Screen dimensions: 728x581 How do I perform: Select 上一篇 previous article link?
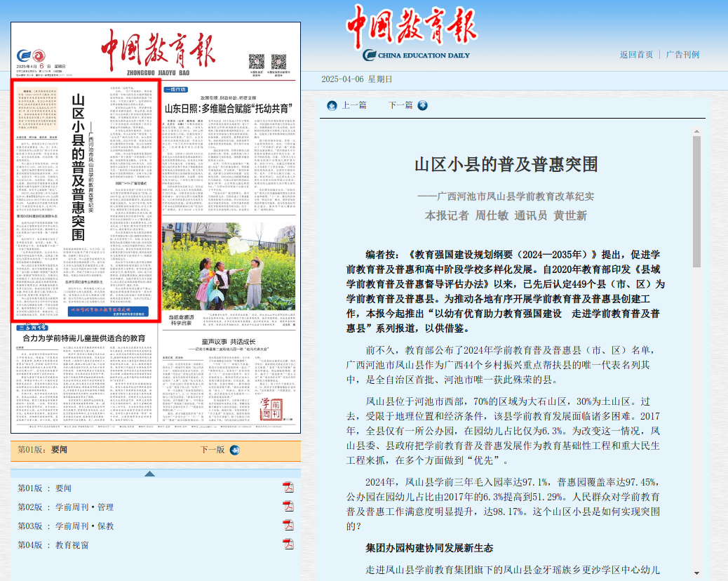coord(353,105)
